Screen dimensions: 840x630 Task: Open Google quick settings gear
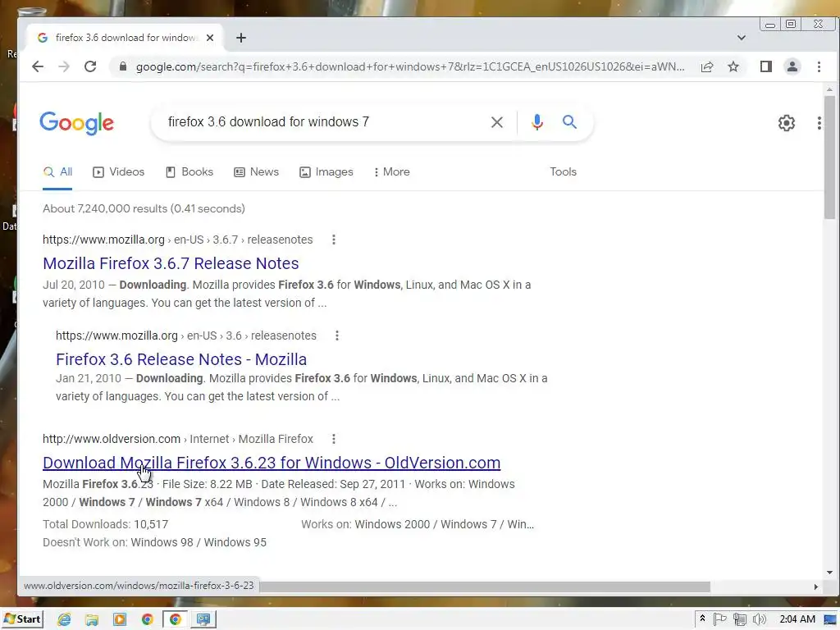pyautogui.click(x=787, y=123)
